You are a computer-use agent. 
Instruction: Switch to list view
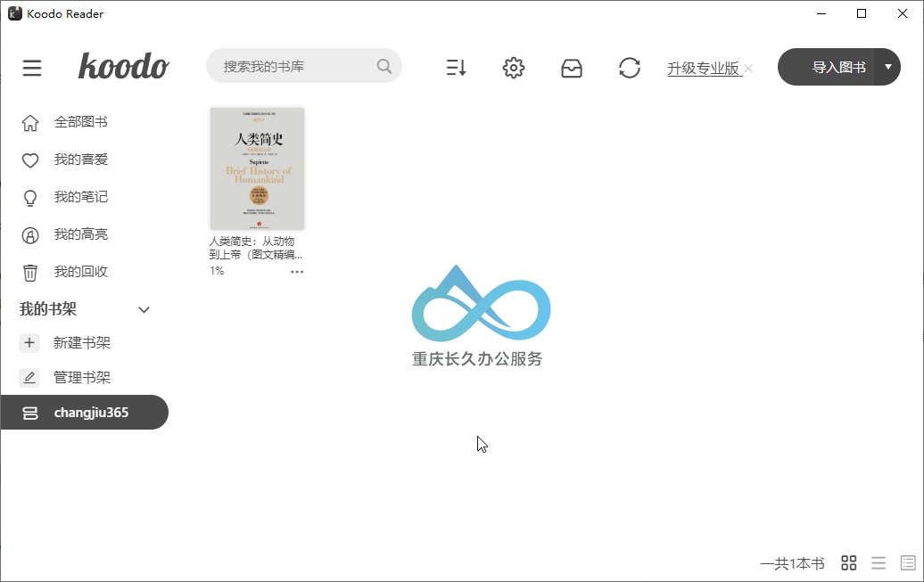(879, 563)
